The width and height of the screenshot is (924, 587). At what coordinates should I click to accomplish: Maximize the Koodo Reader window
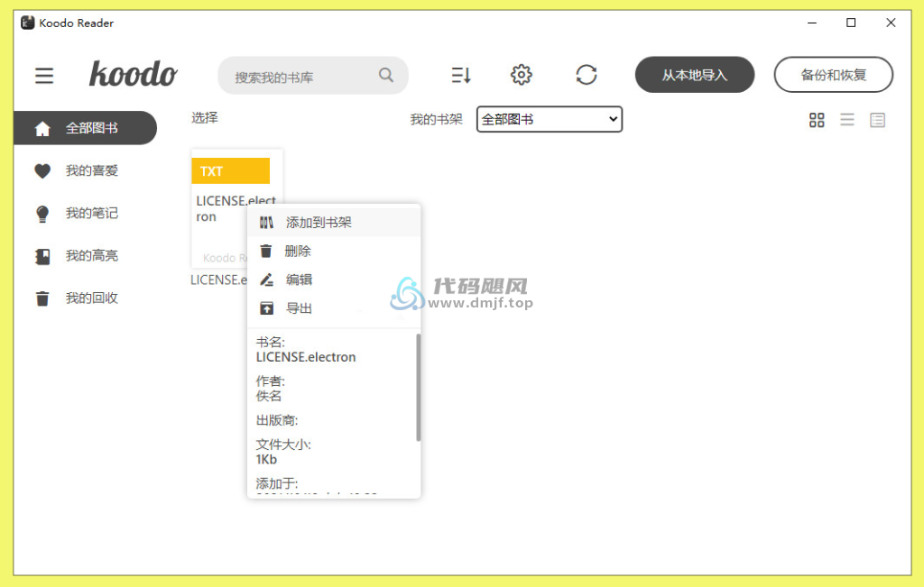(851, 23)
